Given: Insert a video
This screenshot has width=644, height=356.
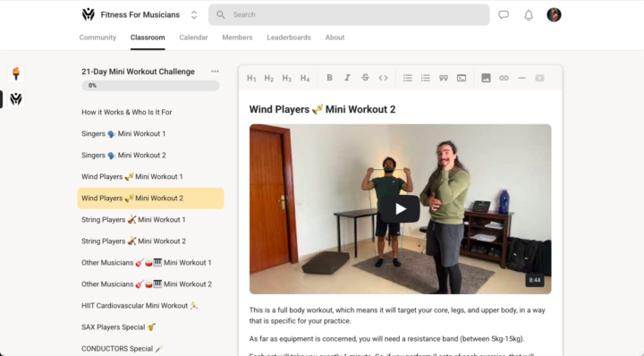Looking at the screenshot, I should click(x=539, y=78).
